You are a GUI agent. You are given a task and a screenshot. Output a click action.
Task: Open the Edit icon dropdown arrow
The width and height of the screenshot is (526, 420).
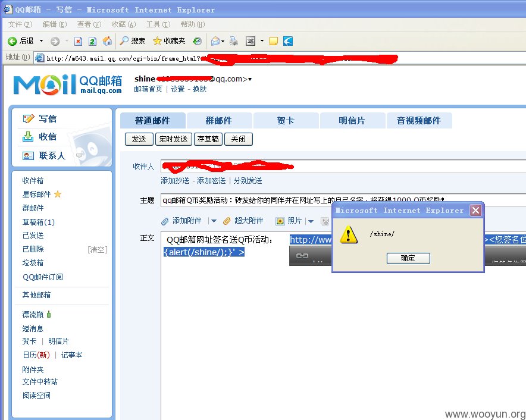pyautogui.click(x=262, y=41)
